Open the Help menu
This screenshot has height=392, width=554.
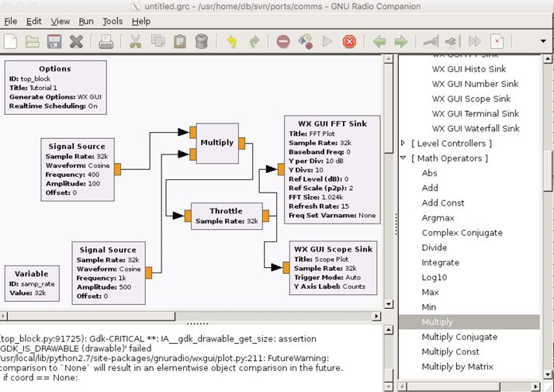tap(141, 21)
